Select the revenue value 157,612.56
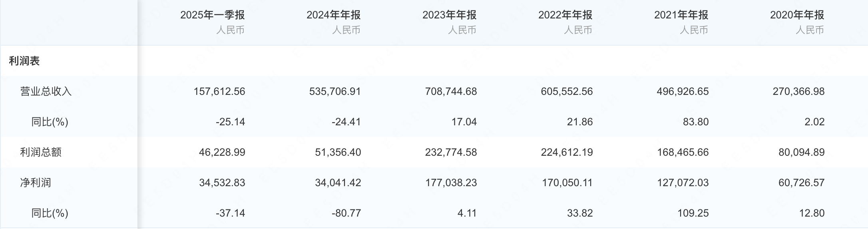This screenshot has height=229, width=868. click(219, 92)
